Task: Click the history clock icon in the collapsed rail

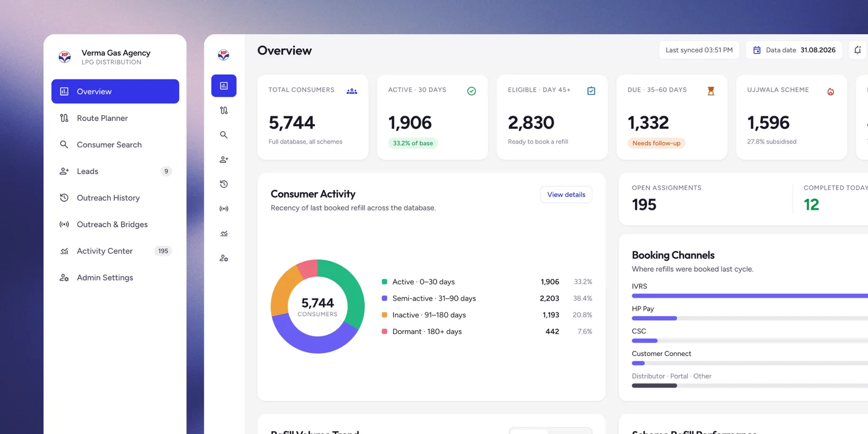Action: click(224, 184)
